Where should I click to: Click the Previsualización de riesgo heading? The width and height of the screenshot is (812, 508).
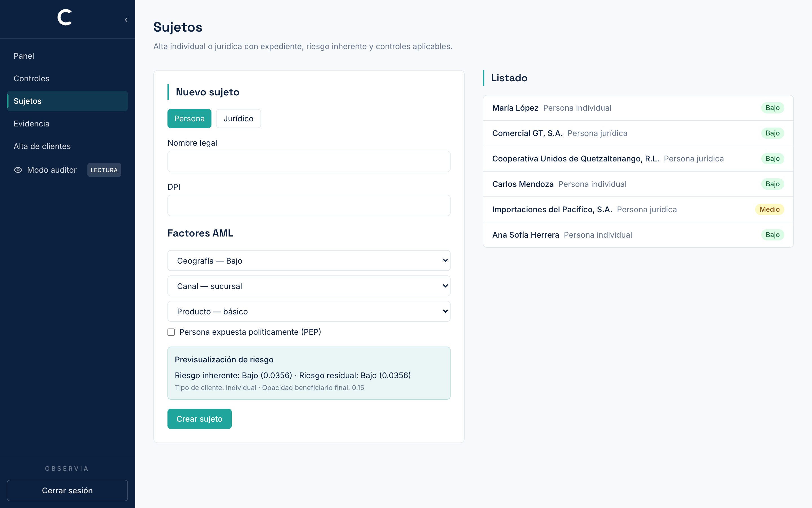click(x=224, y=360)
